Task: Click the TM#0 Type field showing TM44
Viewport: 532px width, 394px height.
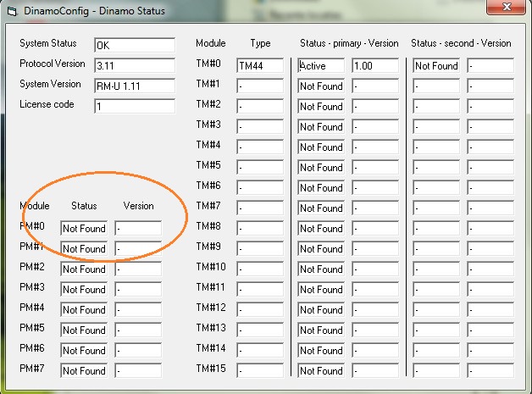Action: point(259,66)
